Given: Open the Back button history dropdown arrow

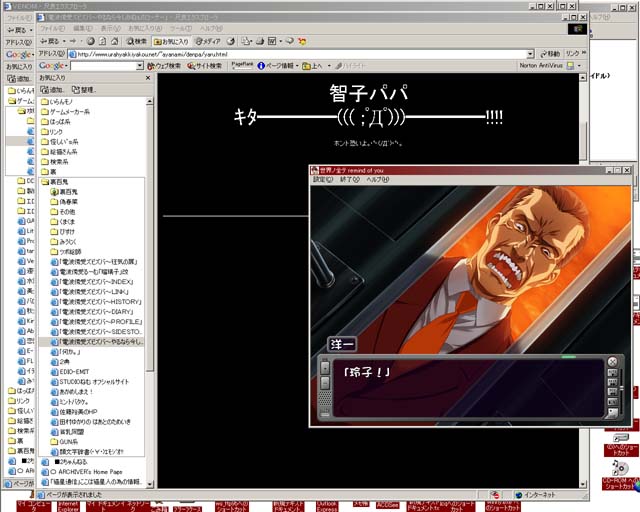Looking at the screenshot, I should pos(64,41).
